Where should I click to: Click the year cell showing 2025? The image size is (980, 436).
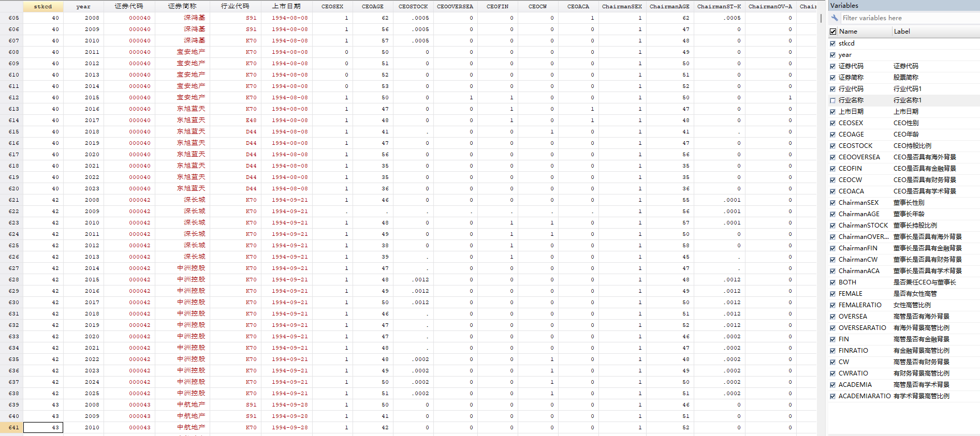92,393
